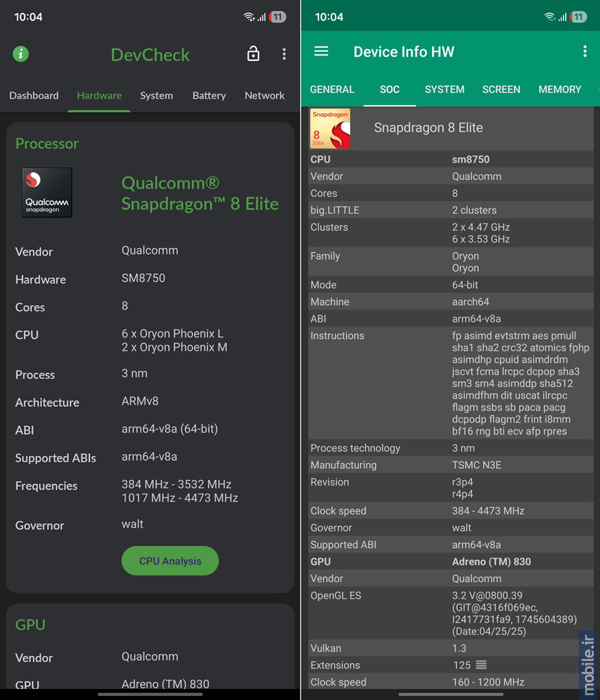The width and height of the screenshot is (600, 700).
Task: Tap '384 - 4473 MHz' clock speed
Action: (488, 511)
